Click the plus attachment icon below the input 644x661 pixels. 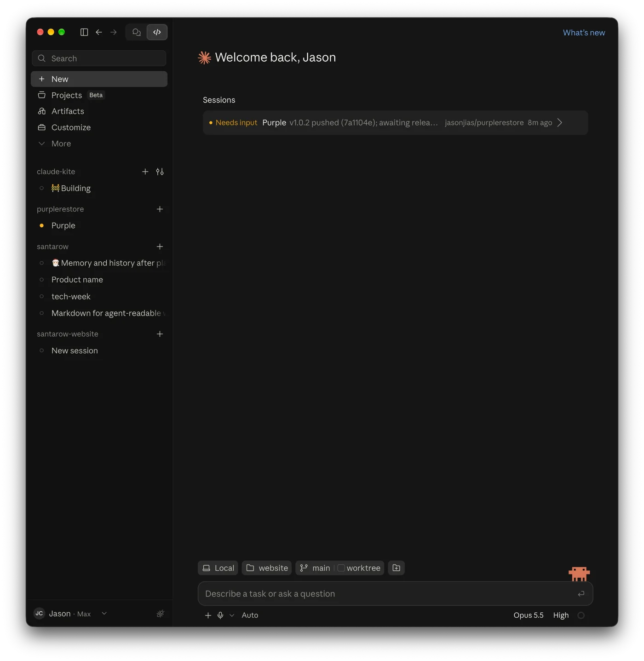[x=208, y=615]
